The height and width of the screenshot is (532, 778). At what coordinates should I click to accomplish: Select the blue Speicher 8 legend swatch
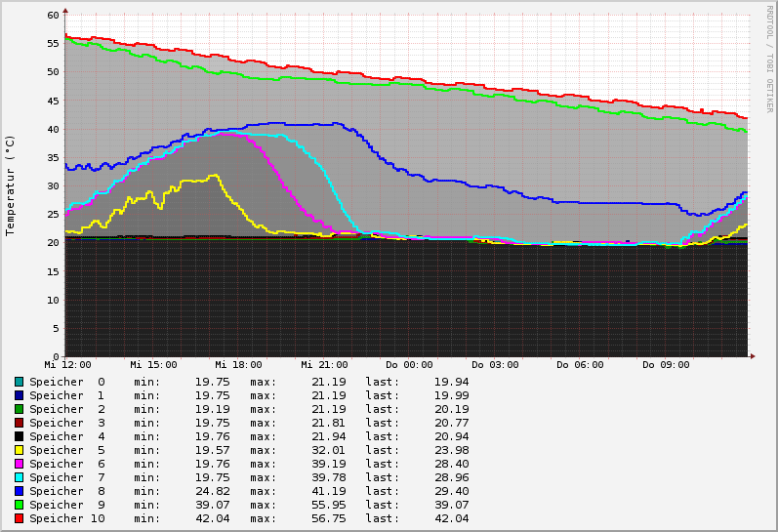pos(19,491)
